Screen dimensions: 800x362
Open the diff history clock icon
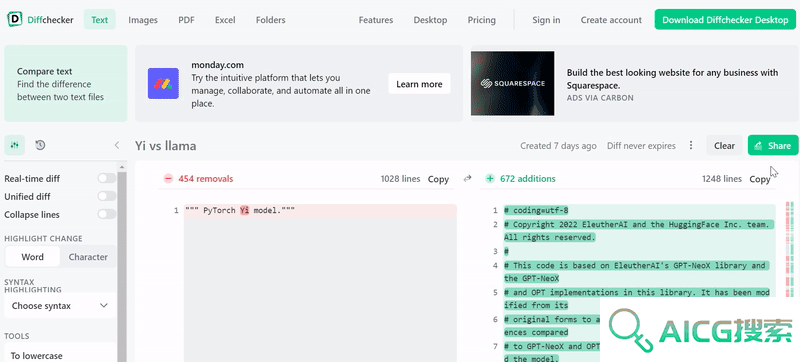click(x=40, y=145)
